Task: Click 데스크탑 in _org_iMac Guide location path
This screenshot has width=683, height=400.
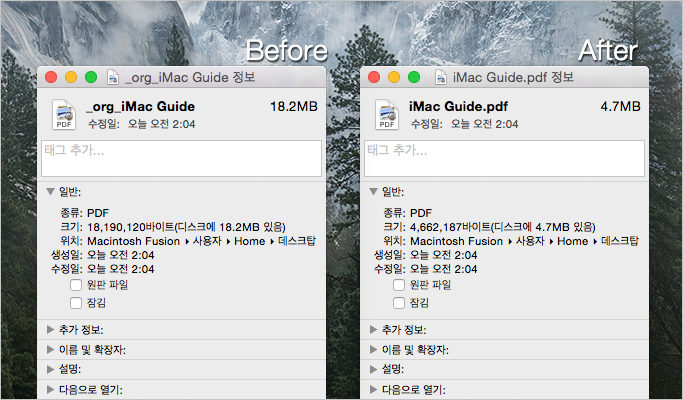Action: point(297,241)
